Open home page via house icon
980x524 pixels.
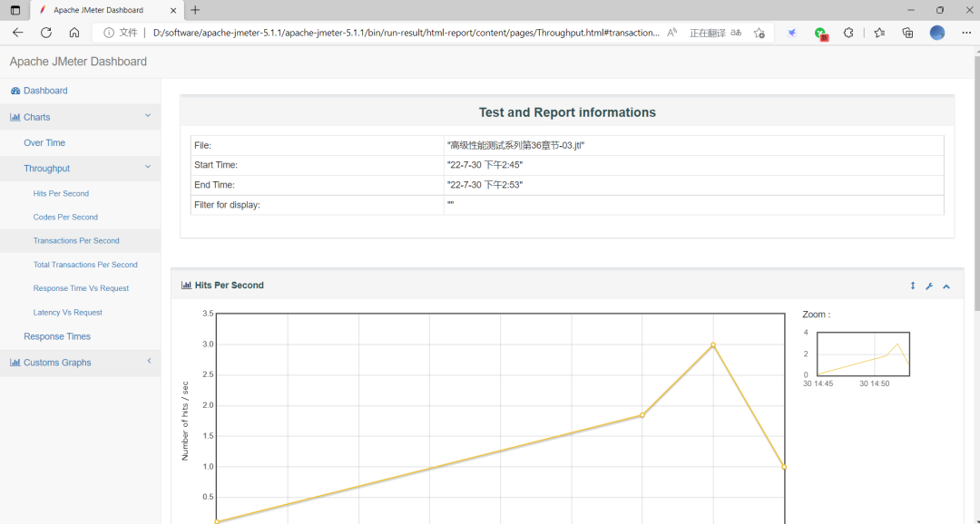point(73,33)
